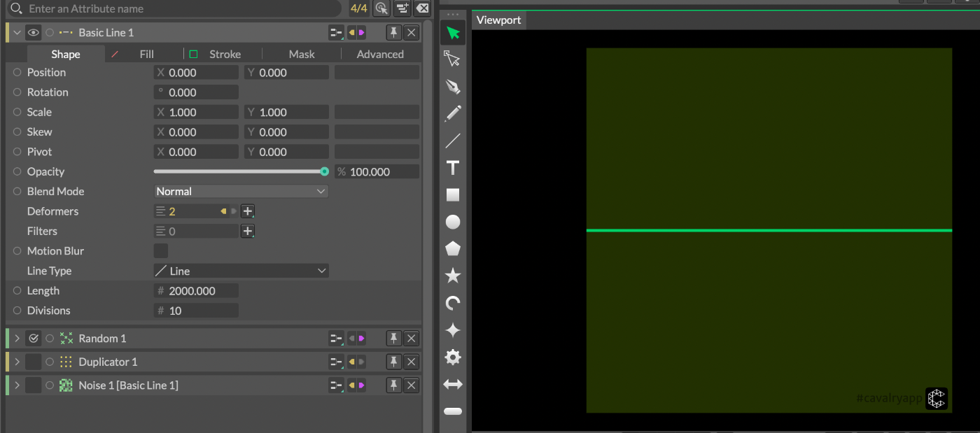980x433 pixels.
Task: Open connections icon on Noise 1 row
Action: coord(336,385)
